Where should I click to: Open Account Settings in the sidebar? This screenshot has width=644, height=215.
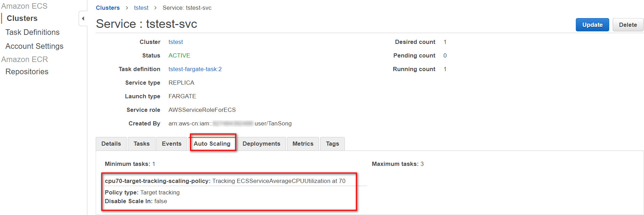click(34, 46)
